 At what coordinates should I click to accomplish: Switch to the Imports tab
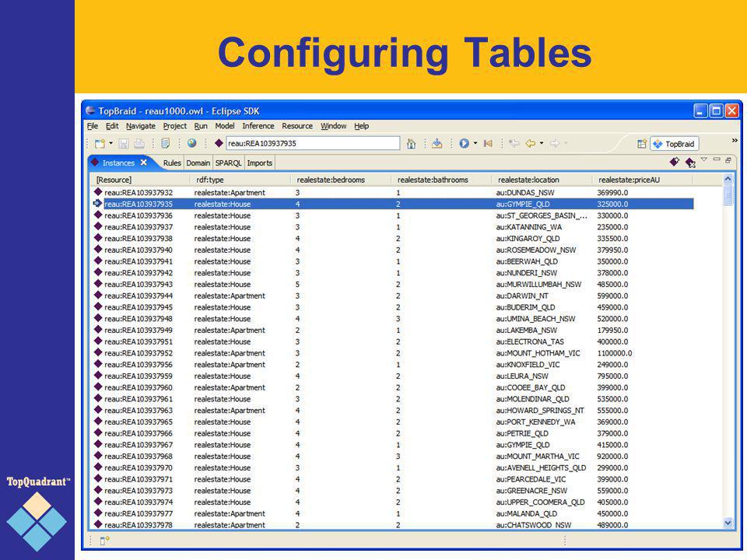tap(260, 163)
